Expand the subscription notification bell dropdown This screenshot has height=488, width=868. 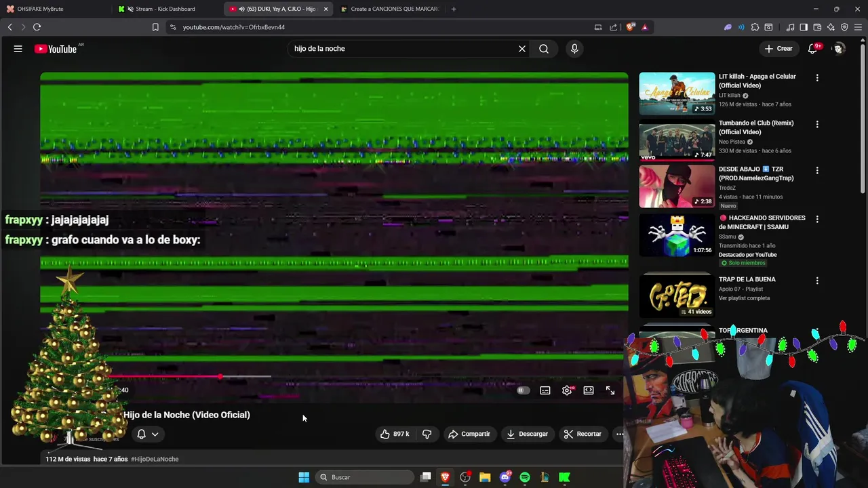click(148, 434)
